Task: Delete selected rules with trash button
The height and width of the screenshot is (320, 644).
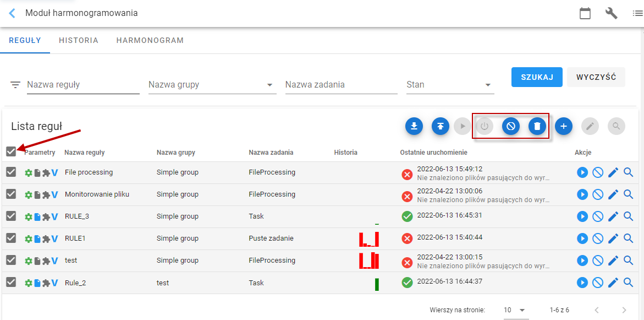Action: (x=537, y=126)
